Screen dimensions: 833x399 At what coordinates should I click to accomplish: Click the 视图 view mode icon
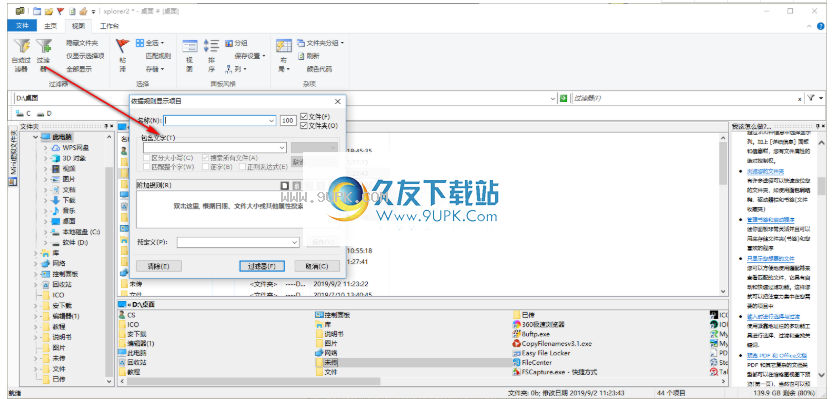pos(190,46)
